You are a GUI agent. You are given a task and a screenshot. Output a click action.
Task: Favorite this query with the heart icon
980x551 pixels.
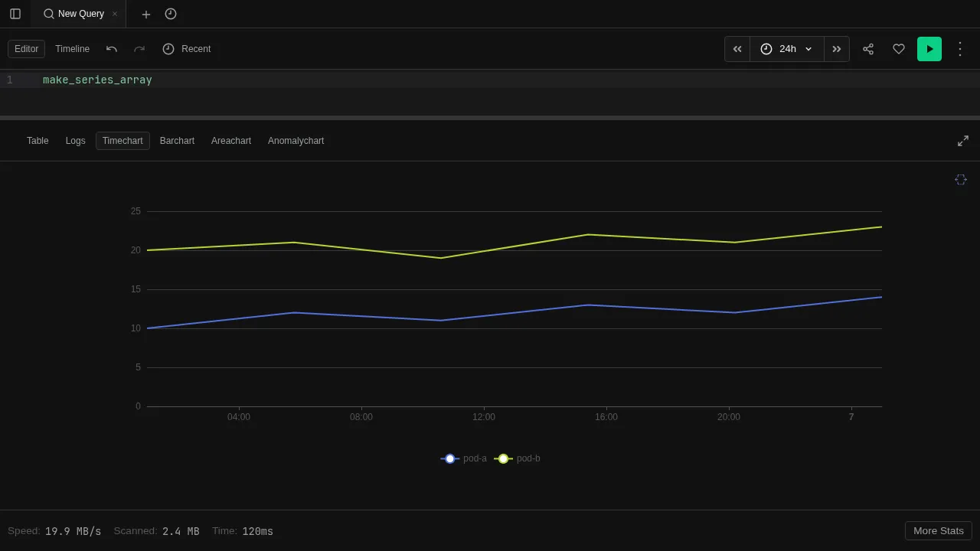tap(899, 49)
